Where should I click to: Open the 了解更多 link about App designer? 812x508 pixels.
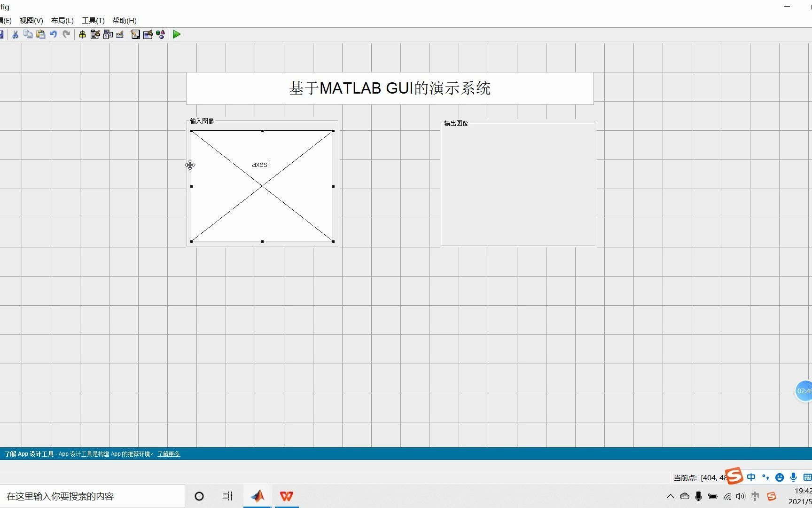coord(168,454)
